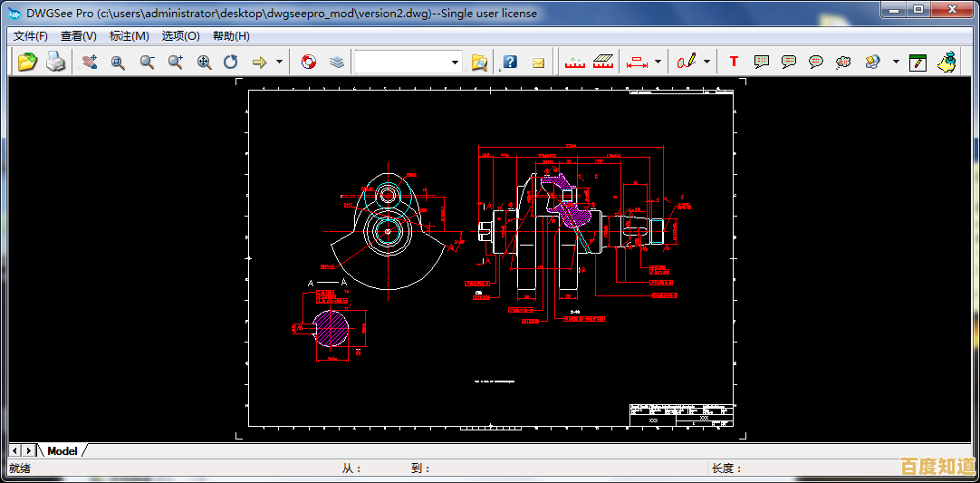This screenshot has height=483, width=980.
Task: Open the empty layout combo box
Action: pos(408,62)
